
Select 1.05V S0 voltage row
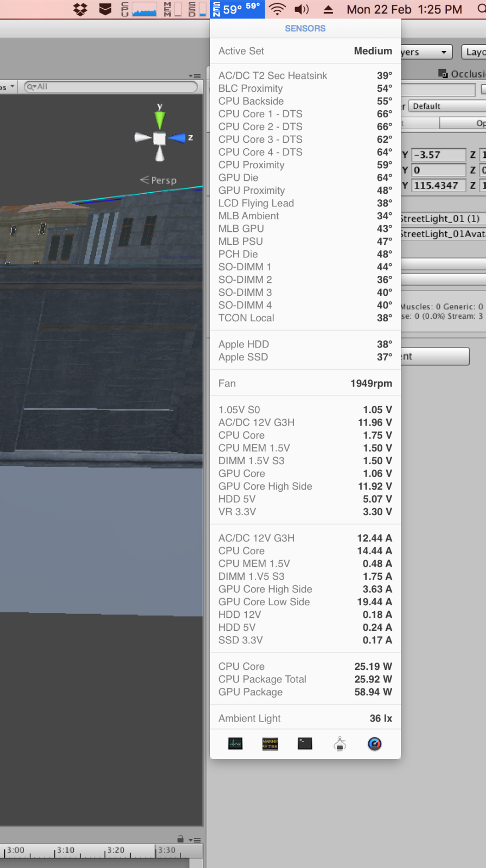point(305,410)
